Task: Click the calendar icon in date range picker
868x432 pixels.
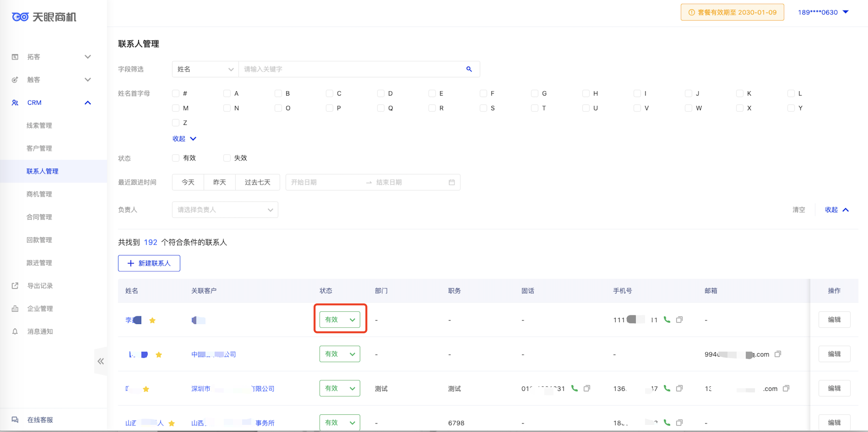Action: 452,182
